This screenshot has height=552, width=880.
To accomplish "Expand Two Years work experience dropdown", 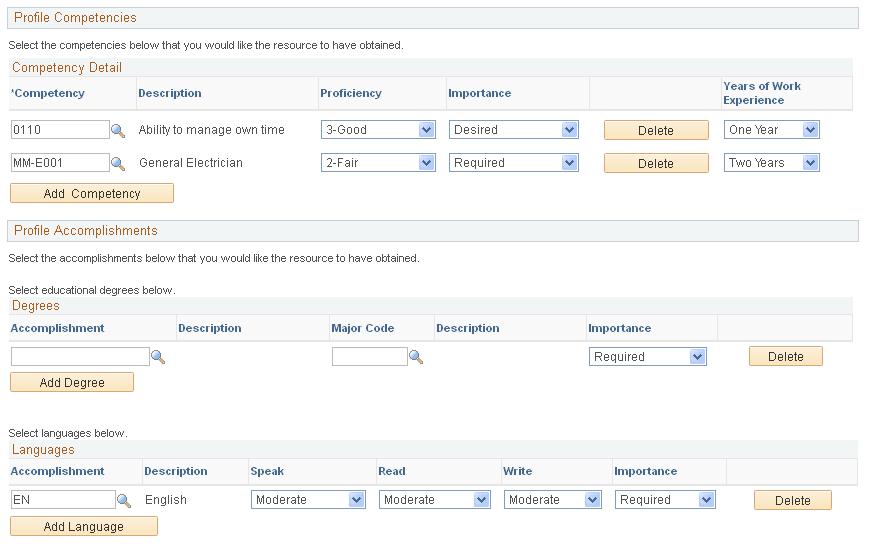I will point(772,163).
